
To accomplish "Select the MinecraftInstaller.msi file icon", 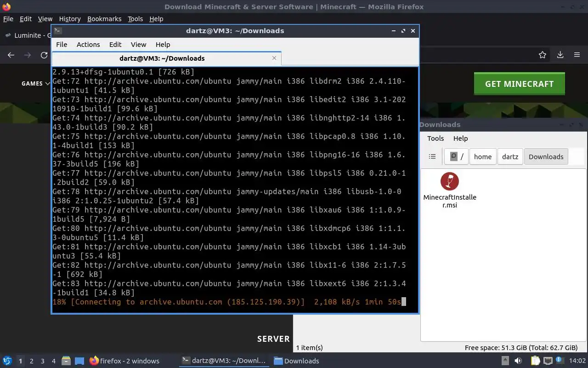I will point(450,181).
